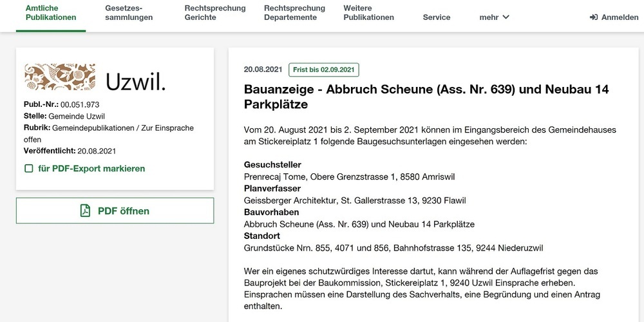Image resolution: width=644 pixels, height=322 pixels.
Task: Click the publication date 20.08.2021 above the headline
Action: pyautogui.click(x=263, y=70)
